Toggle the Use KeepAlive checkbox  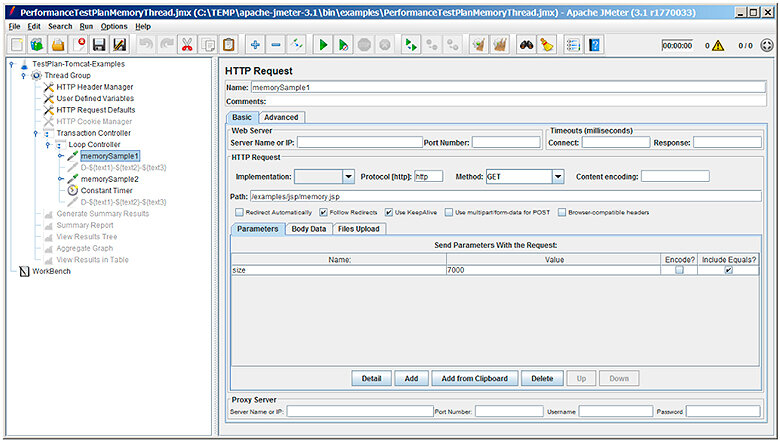389,212
